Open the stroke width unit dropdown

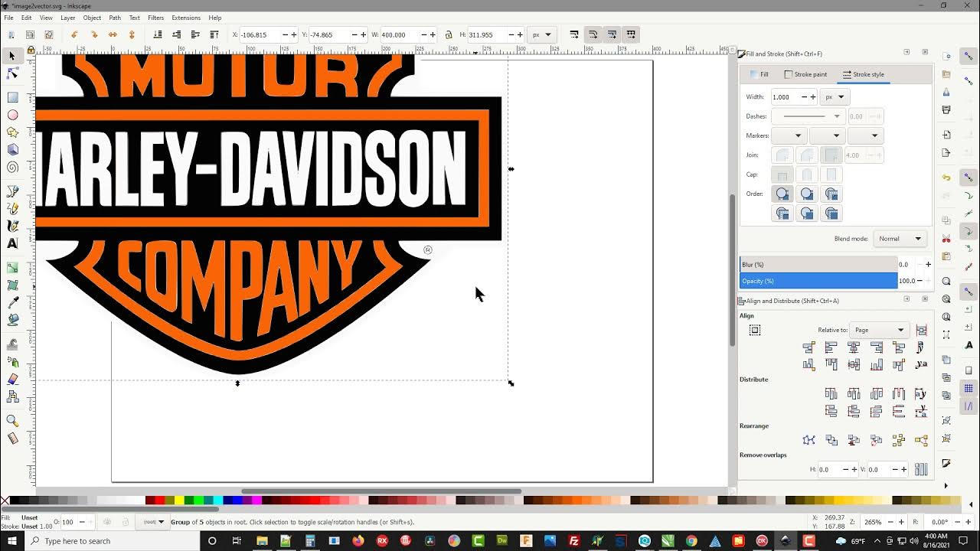(834, 97)
